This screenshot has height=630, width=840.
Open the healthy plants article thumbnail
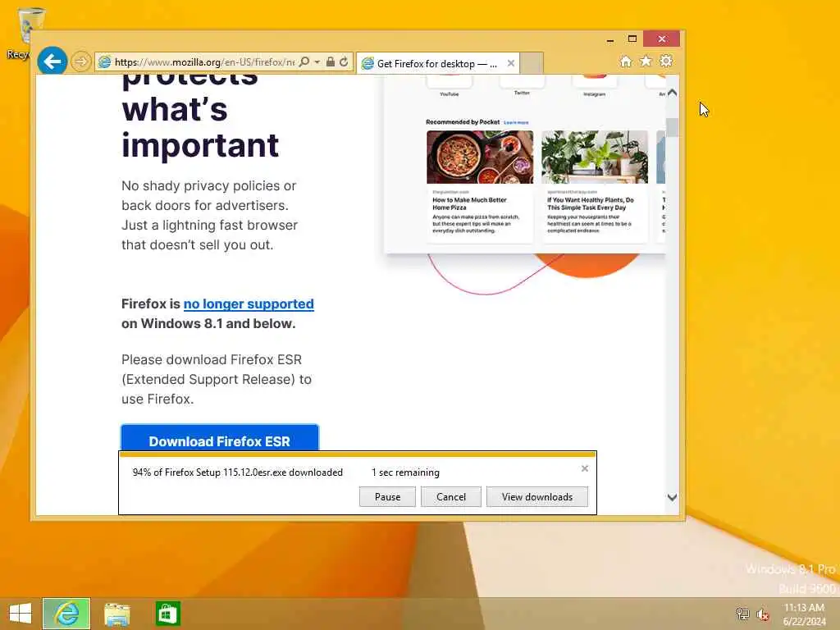tap(595, 157)
